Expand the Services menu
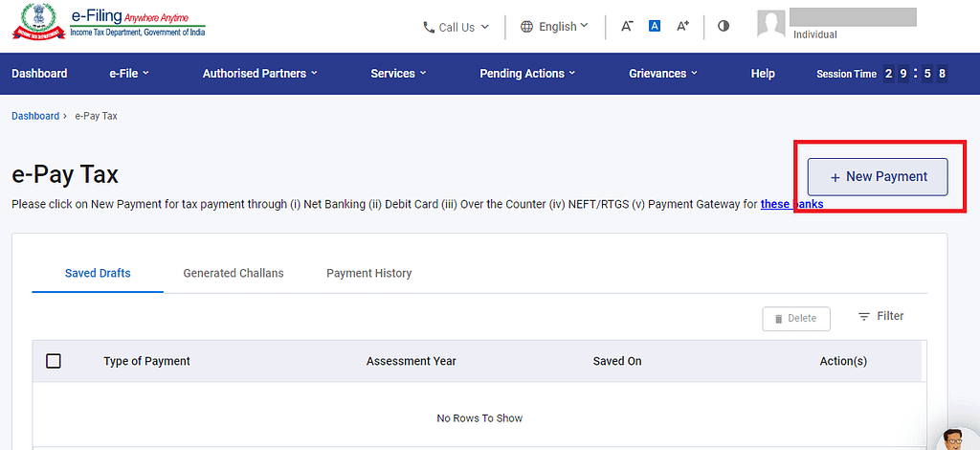This screenshot has height=450, width=980. click(x=398, y=73)
